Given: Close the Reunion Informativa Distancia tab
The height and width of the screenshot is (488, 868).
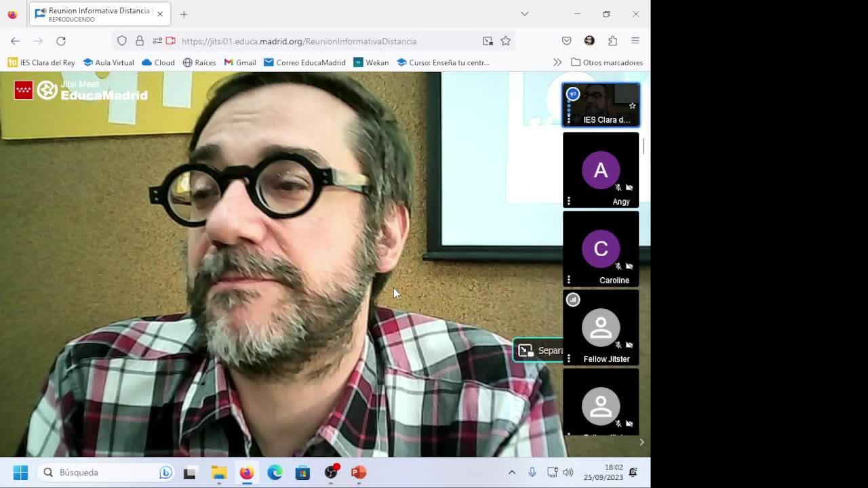Looking at the screenshot, I should (x=160, y=14).
